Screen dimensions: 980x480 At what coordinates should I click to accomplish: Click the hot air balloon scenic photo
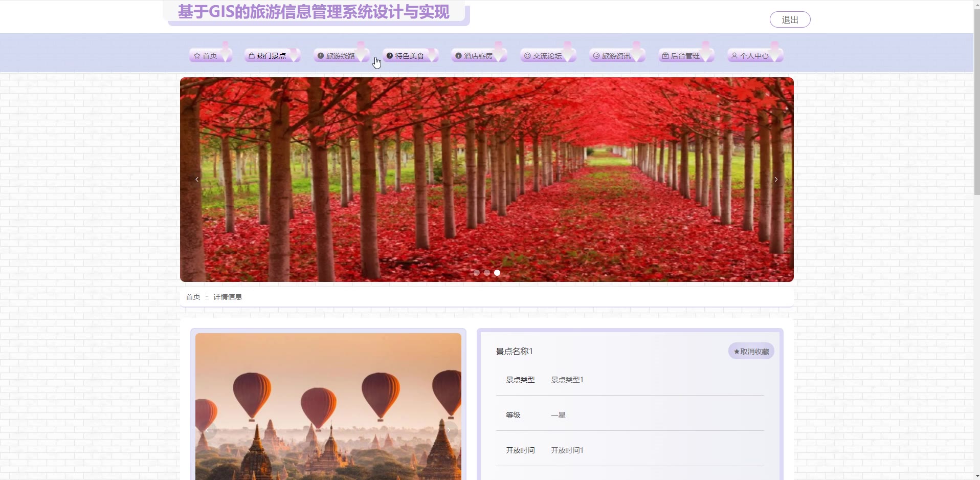click(x=328, y=407)
